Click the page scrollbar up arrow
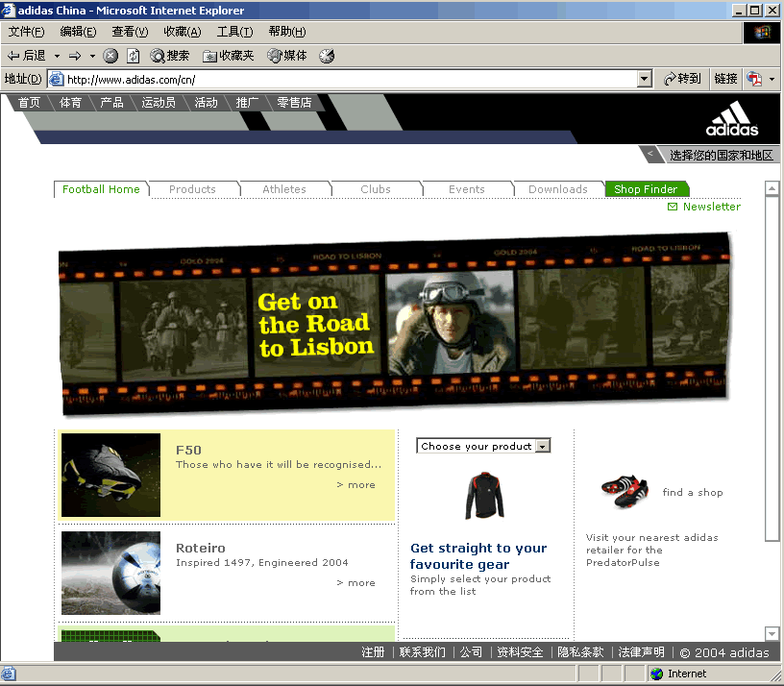The width and height of the screenshot is (784, 686). 772,188
